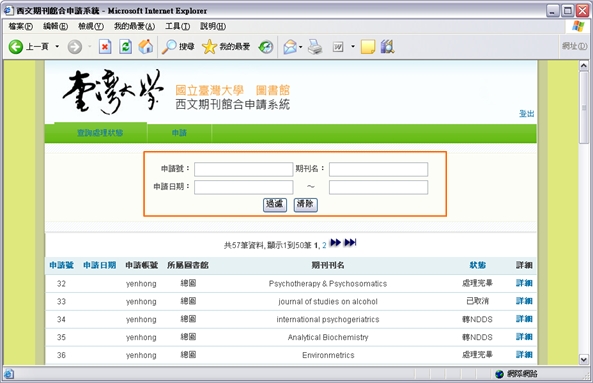The height and width of the screenshot is (383, 593).
Task: Click the Edit with Word icon
Action: click(338, 47)
